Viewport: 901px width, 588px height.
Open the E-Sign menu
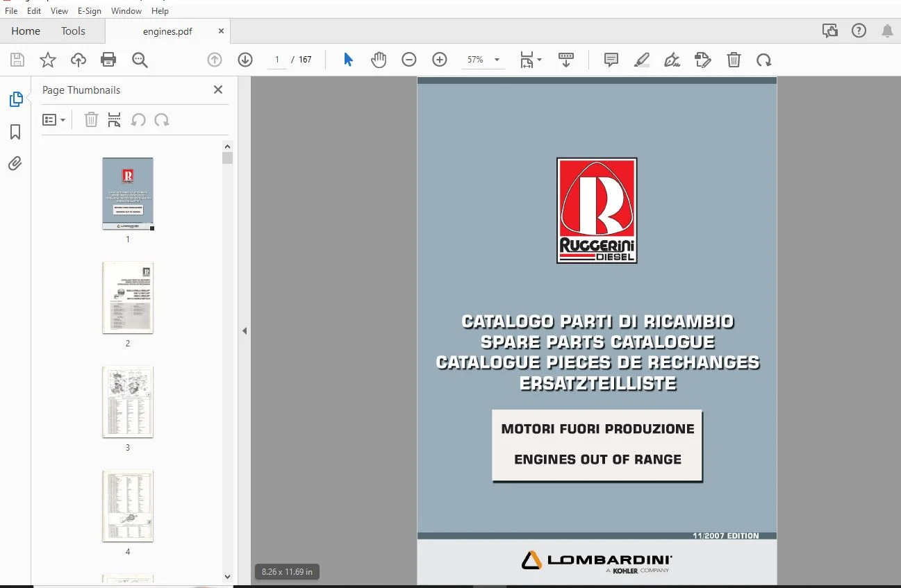90,11
